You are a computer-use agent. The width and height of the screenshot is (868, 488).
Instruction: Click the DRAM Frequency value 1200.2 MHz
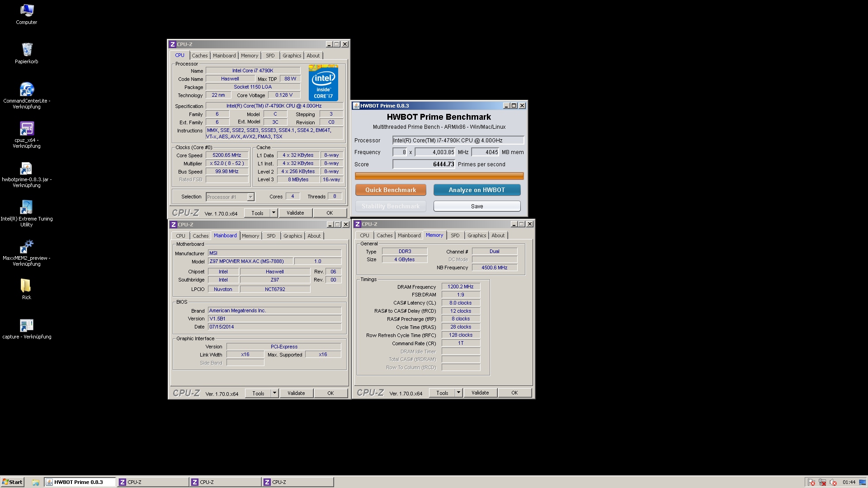[x=461, y=287]
